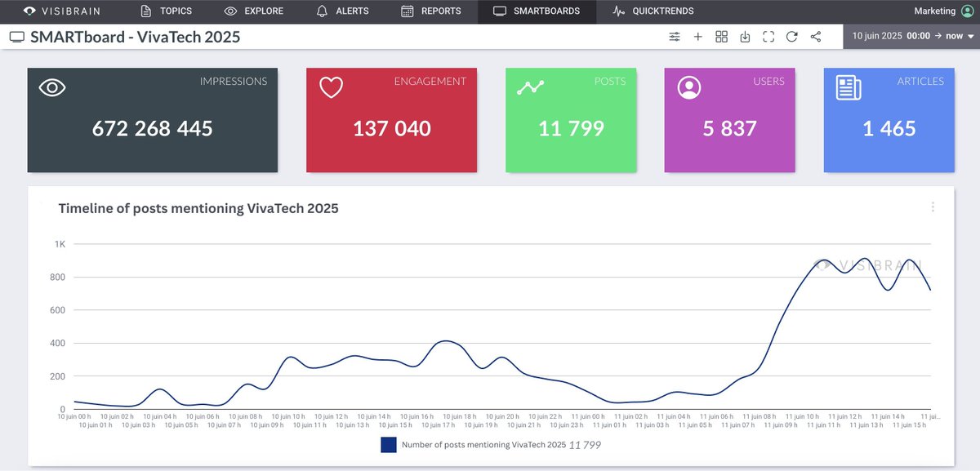Open the date range dropdown
The width and height of the screenshot is (980, 471).
[x=911, y=36]
